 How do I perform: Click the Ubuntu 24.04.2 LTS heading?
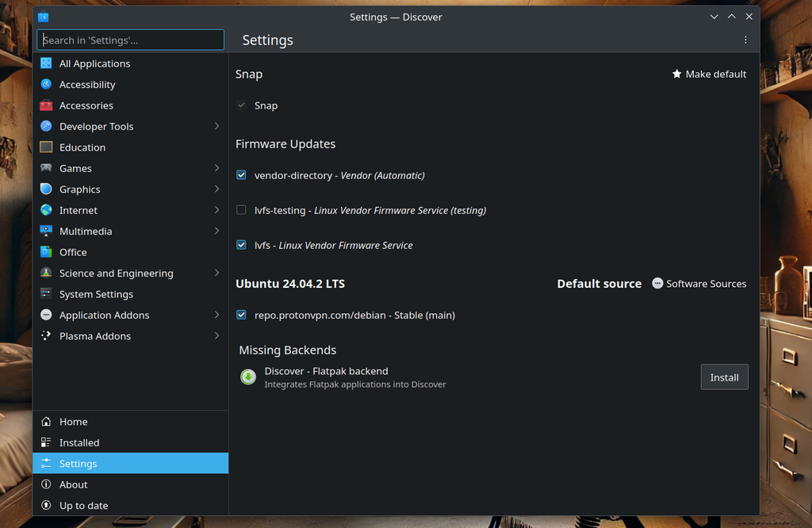(x=290, y=284)
